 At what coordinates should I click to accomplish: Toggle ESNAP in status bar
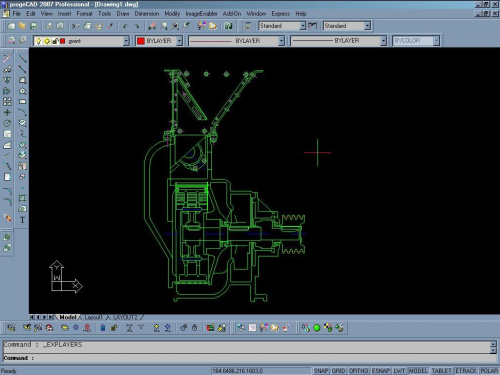tap(381, 371)
